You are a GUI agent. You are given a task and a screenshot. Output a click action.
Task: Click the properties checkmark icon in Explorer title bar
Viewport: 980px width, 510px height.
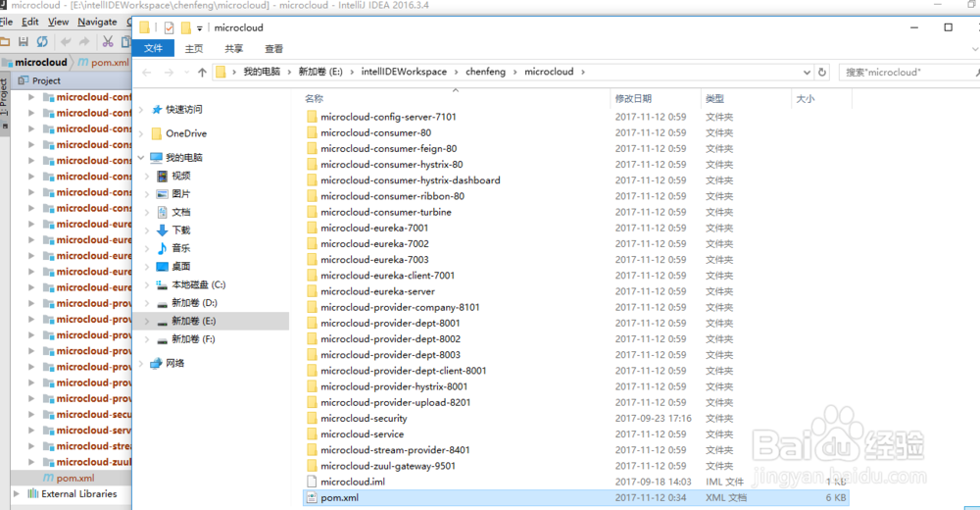[169, 27]
